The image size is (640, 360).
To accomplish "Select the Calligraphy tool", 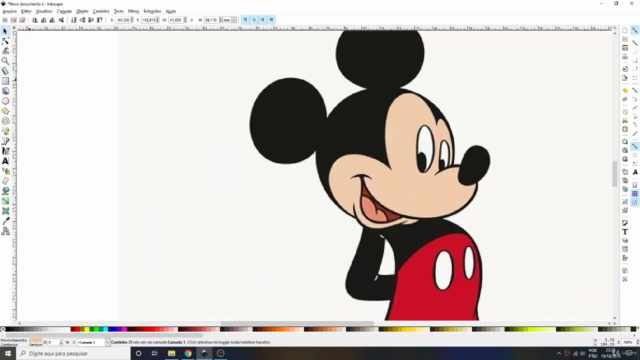I will click(5, 151).
